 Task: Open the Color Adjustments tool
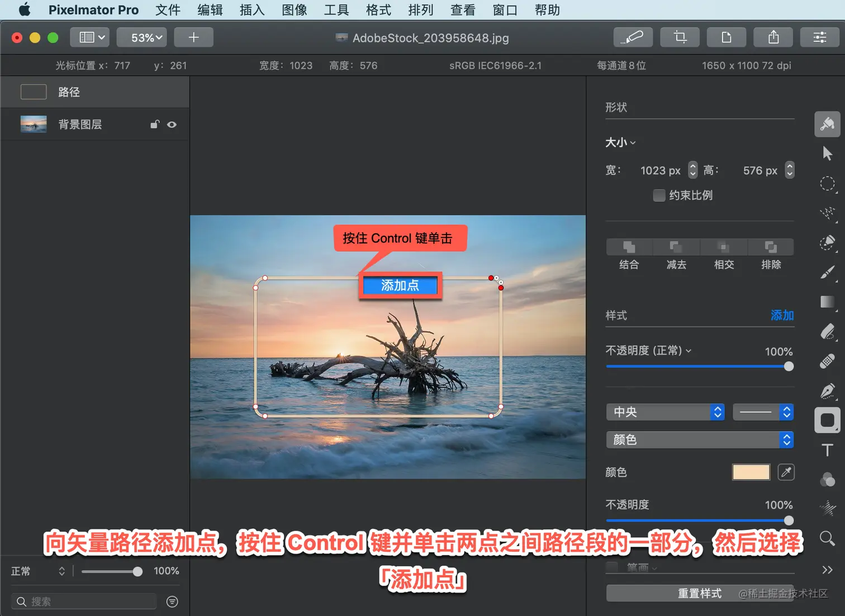click(827, 479)
